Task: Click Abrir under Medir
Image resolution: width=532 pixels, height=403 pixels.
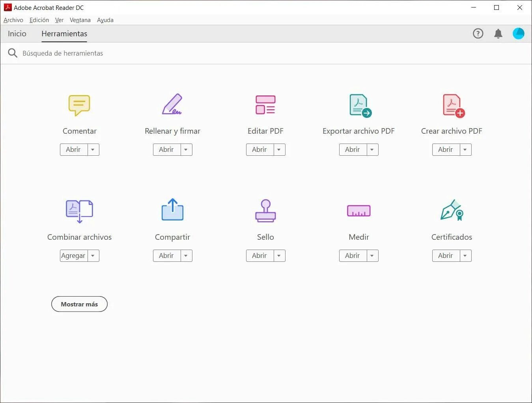Action: click(353, 256)
